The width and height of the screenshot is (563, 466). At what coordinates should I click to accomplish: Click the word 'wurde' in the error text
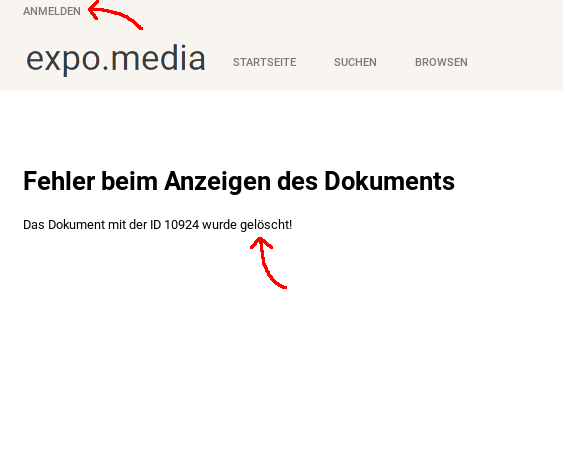point(219,225)
